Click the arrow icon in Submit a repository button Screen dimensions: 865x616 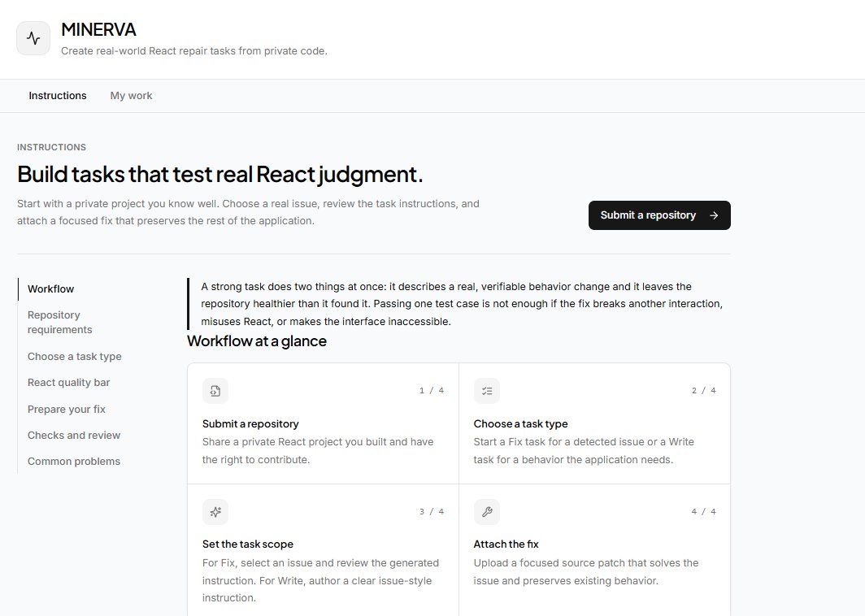point(714,215)
